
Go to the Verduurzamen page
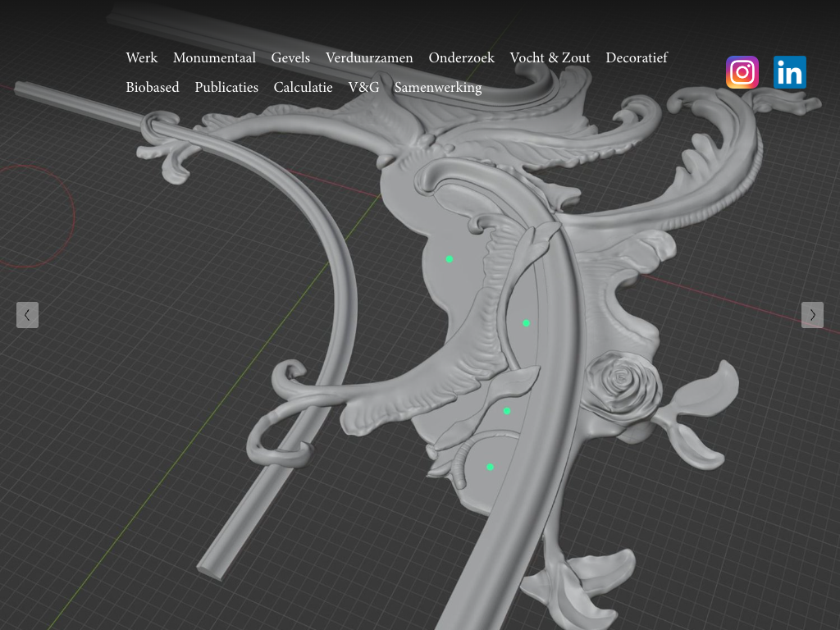tap(369, 57)
